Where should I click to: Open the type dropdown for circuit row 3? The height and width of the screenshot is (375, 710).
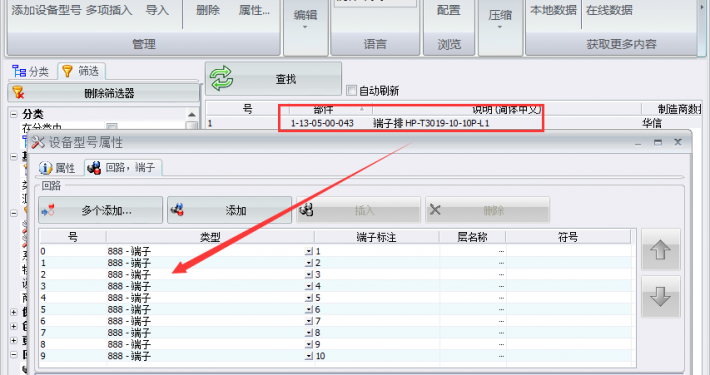309,286
